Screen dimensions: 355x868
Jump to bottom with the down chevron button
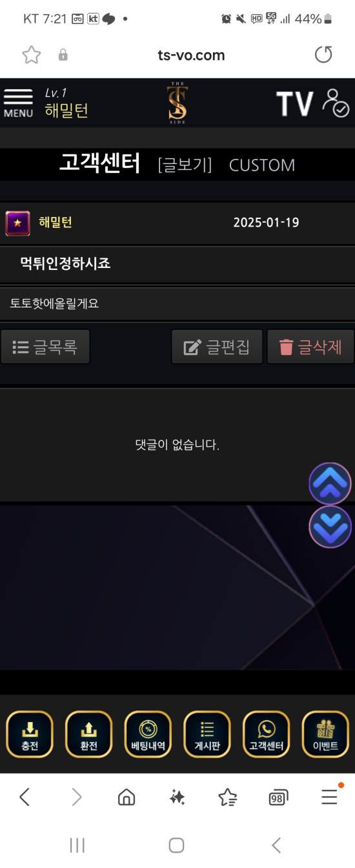pyautogui.click(x=330, y=526)
